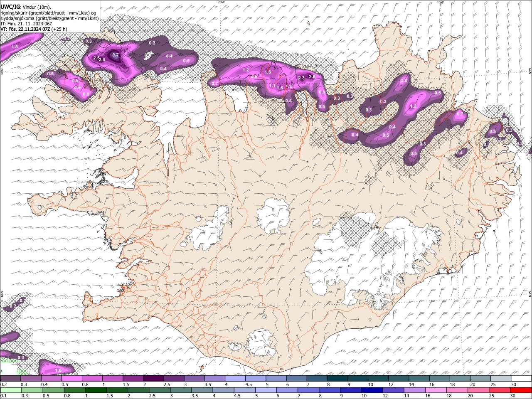532x399 pixels.
Task: Click the UWC/IG title text
Action: 10,7
